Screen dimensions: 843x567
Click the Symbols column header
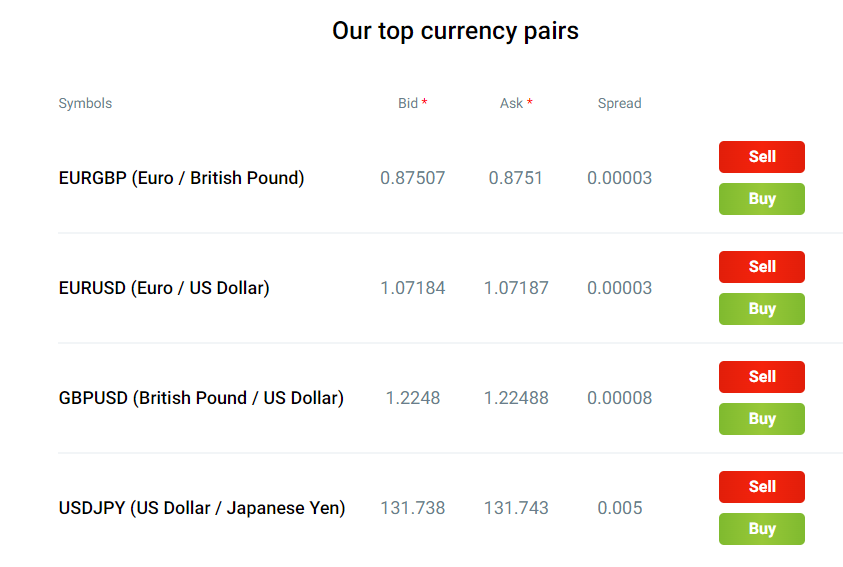[85, 103]
